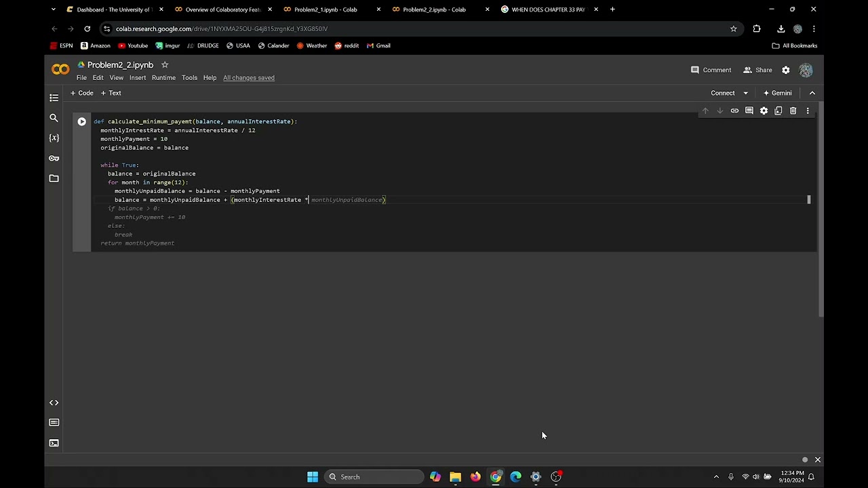Connect to a runtime

pos(722,93)
